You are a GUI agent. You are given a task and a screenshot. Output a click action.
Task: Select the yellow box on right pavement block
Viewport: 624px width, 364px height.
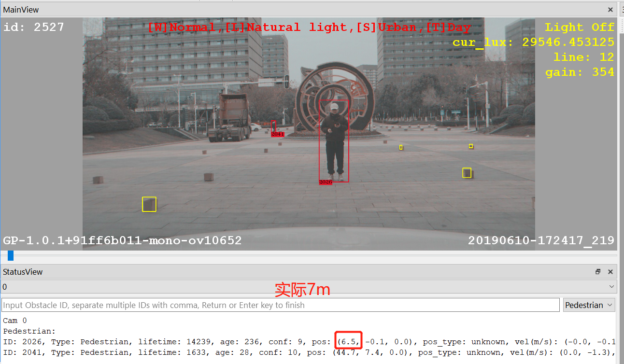pos(467,173)
